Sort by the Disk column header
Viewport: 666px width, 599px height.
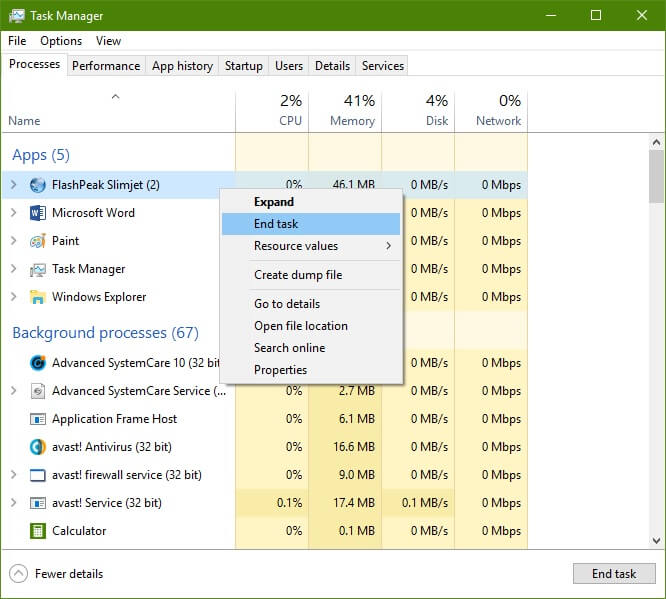click(x=418, y=111)
